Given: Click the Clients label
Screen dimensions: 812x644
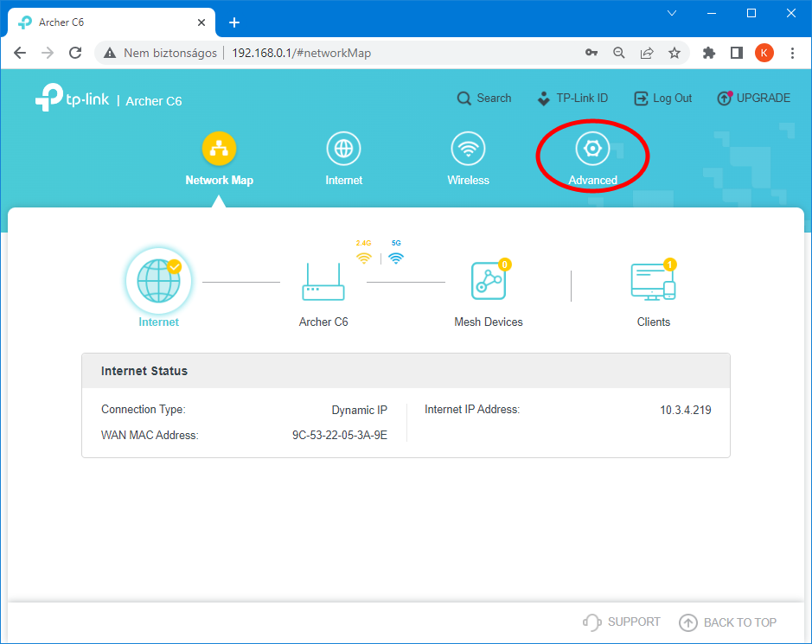Looking at the screenshot, I should click(654, 322).
